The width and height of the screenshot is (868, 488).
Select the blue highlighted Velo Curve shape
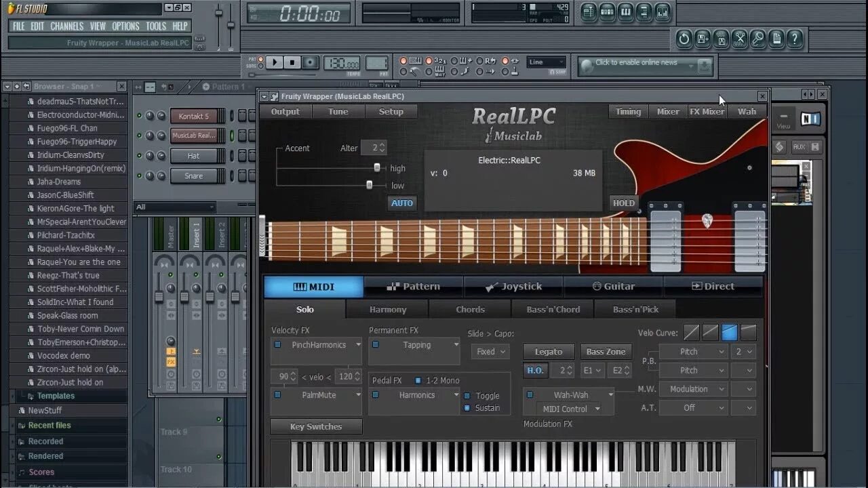click(730, 332)
